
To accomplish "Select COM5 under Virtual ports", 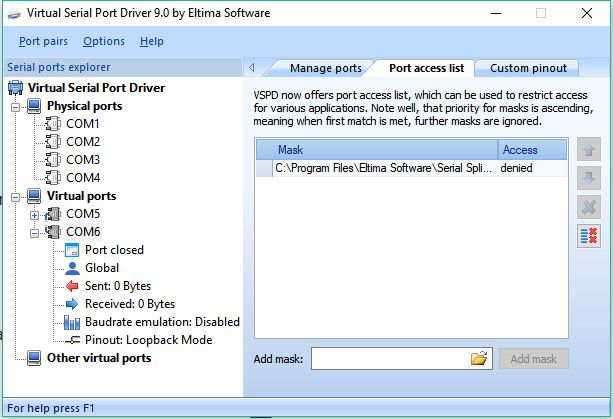I will pyautogui.click(x=83, y=214).
